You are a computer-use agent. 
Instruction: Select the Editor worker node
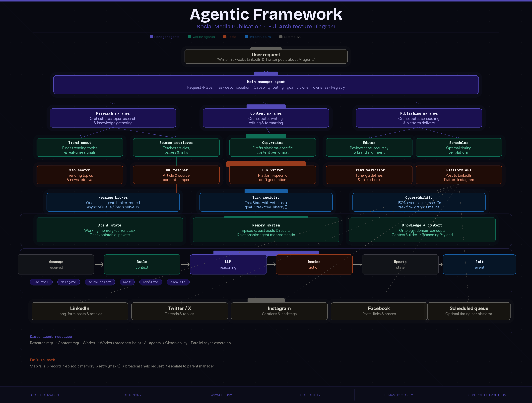click(x=369, y=147)
